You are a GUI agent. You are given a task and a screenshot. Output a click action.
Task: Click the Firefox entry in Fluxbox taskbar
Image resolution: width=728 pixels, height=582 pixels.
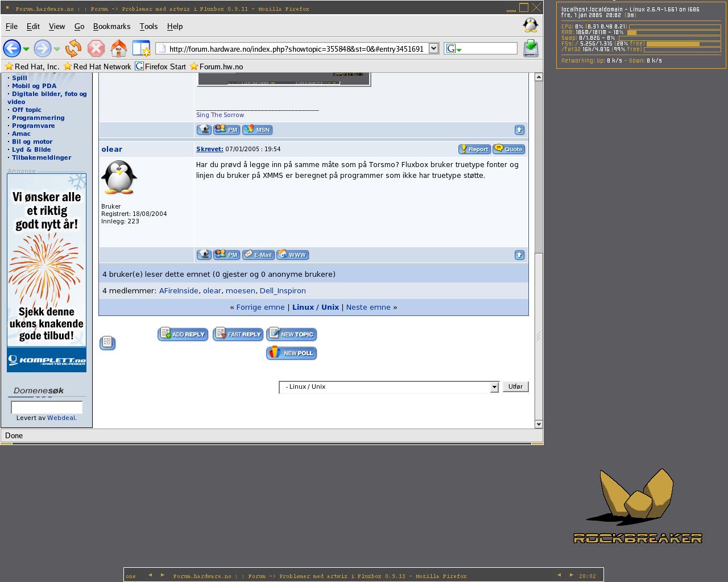tap(320, 576)
